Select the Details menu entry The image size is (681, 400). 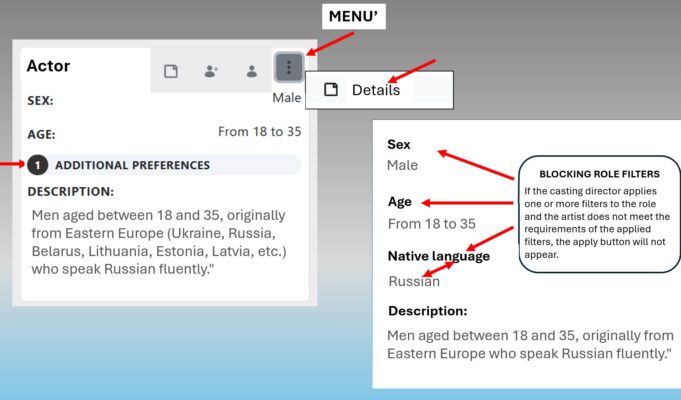(375, 90)
